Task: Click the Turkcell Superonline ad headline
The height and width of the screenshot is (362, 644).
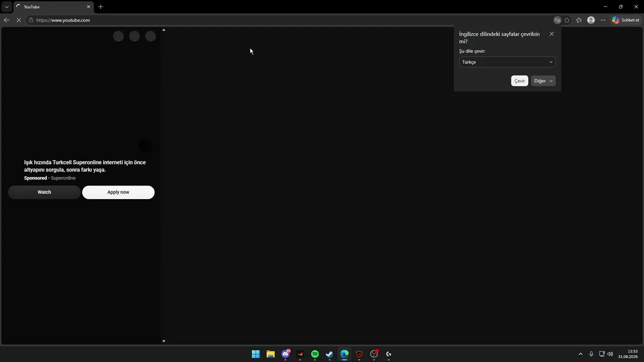Action: point(85,166)
